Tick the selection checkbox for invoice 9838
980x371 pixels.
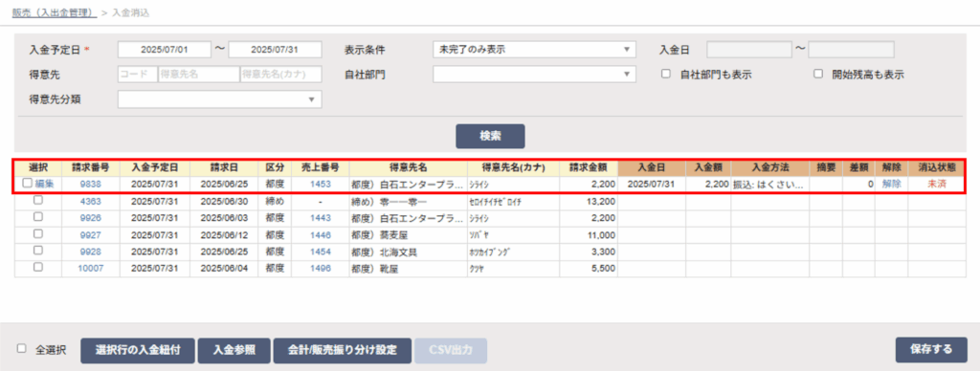point(27,184)
